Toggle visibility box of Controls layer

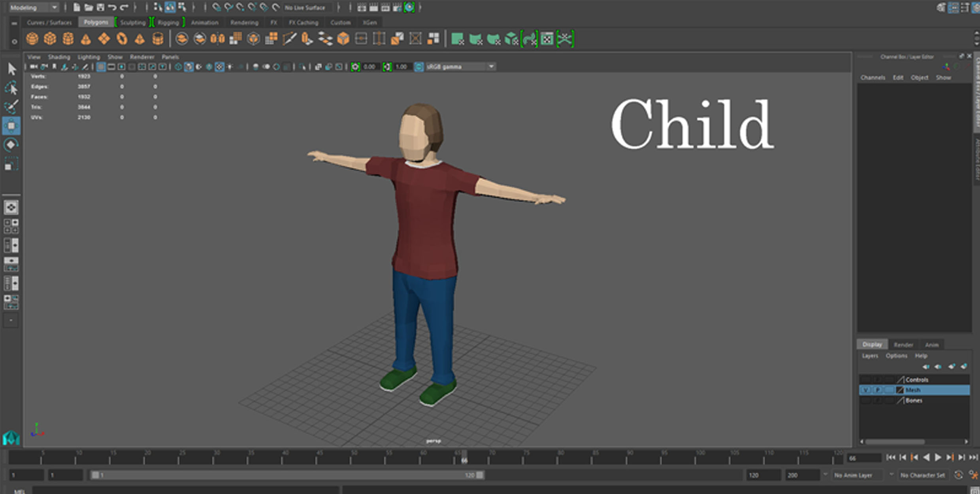[865, 380]
